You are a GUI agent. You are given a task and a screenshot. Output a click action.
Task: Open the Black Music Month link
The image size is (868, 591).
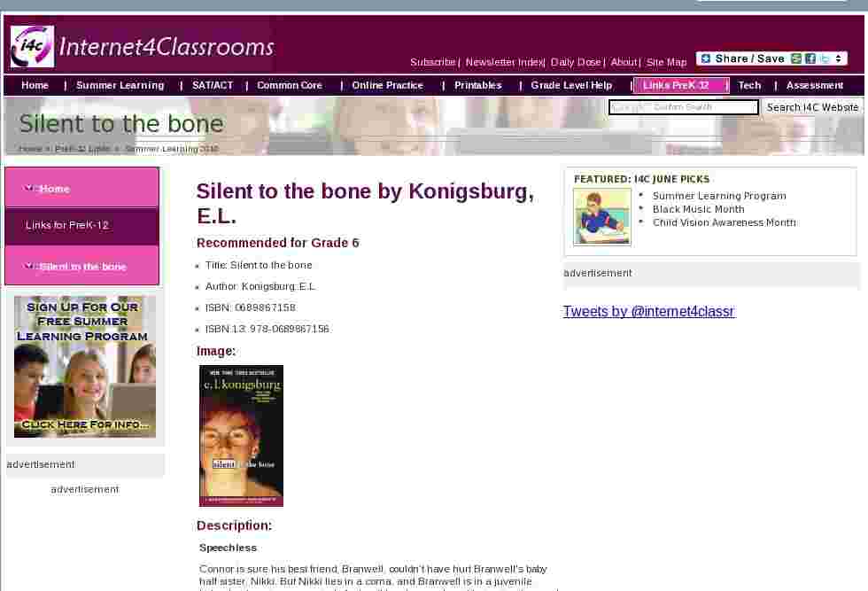coord(698,209)
